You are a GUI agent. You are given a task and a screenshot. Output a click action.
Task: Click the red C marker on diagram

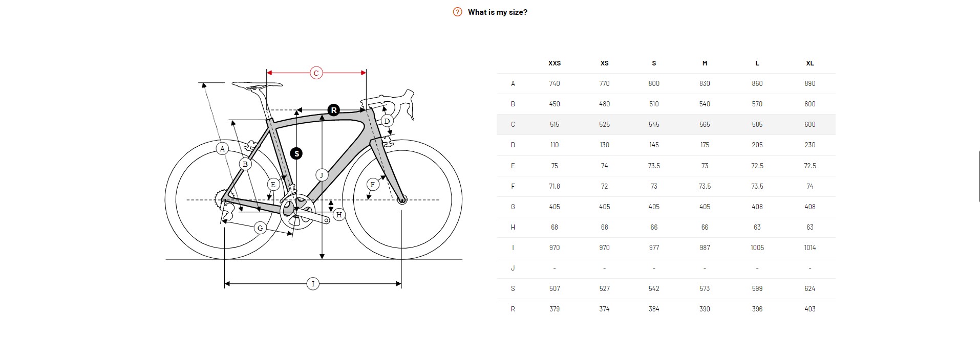[316, 73]
